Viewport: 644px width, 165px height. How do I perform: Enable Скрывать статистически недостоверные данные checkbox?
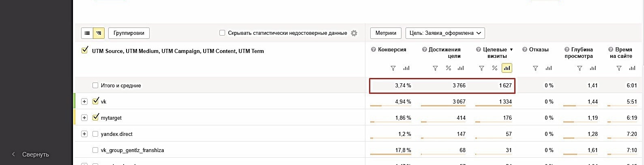tap(222, 33)
